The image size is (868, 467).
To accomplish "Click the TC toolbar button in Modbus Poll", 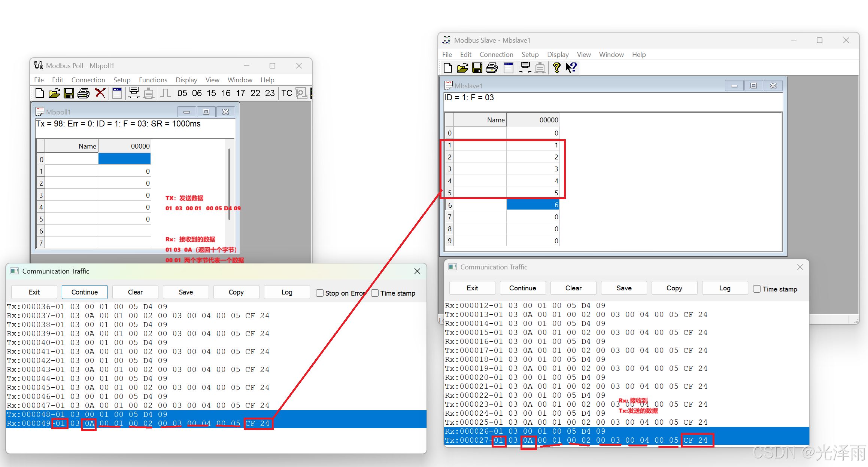I will (286, 93).
